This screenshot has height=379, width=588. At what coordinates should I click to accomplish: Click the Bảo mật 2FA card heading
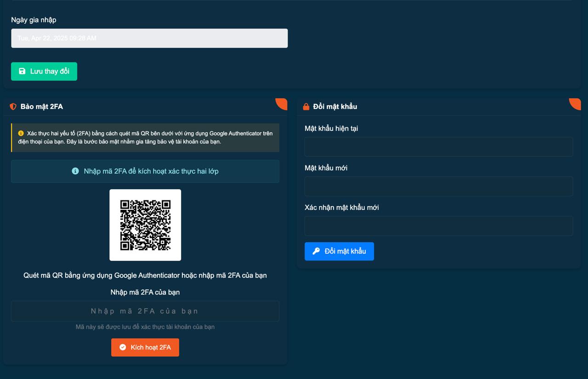(42, 107)
